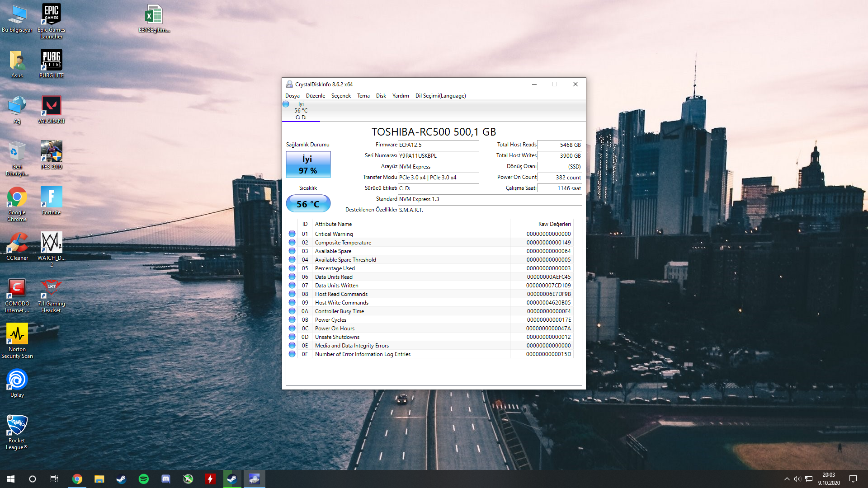Click the Xbox taskbar icon
Image resolution: width=868 pixels, height=488 pixels.
click(188, 479)
